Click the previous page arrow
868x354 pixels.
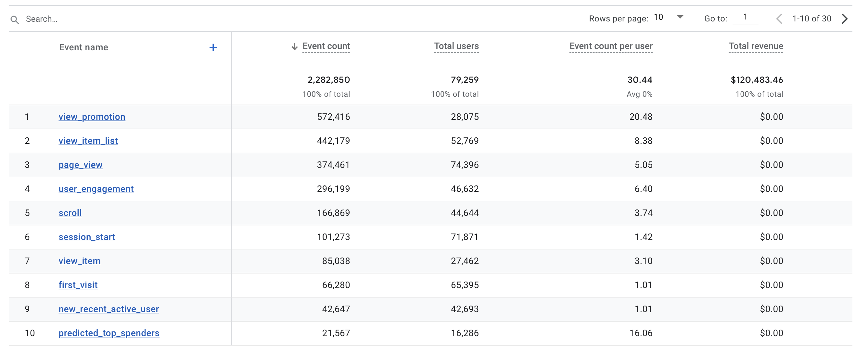[779, 19]
